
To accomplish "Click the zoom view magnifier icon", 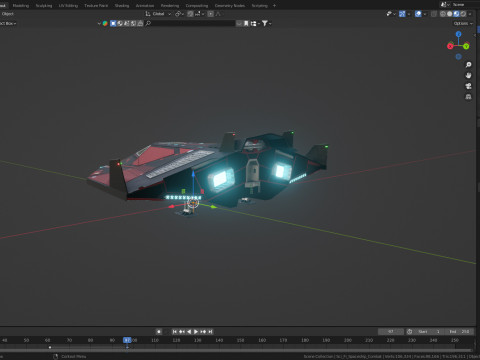I will (x=468, y=65).
